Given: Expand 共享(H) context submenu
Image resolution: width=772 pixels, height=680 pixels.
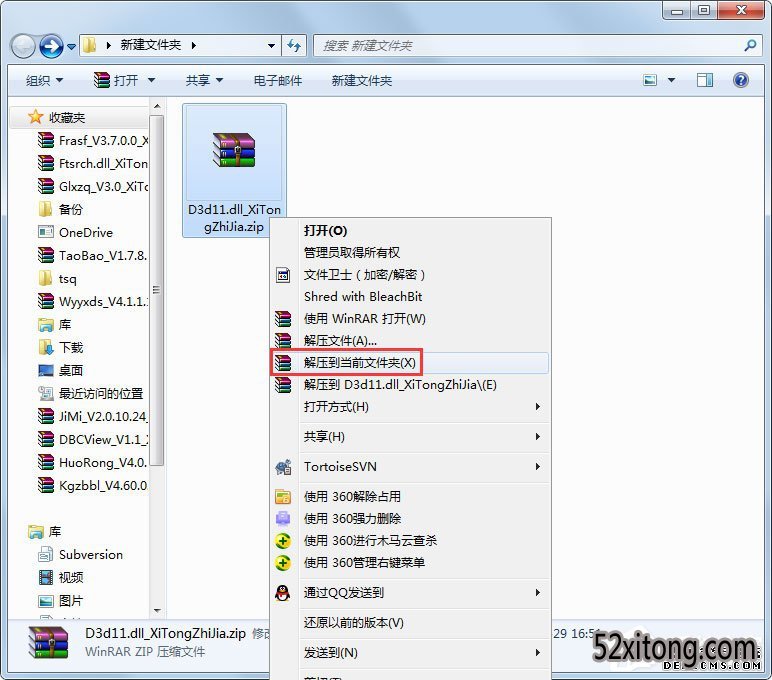Looking at the screenshot, I should point(410,437).
